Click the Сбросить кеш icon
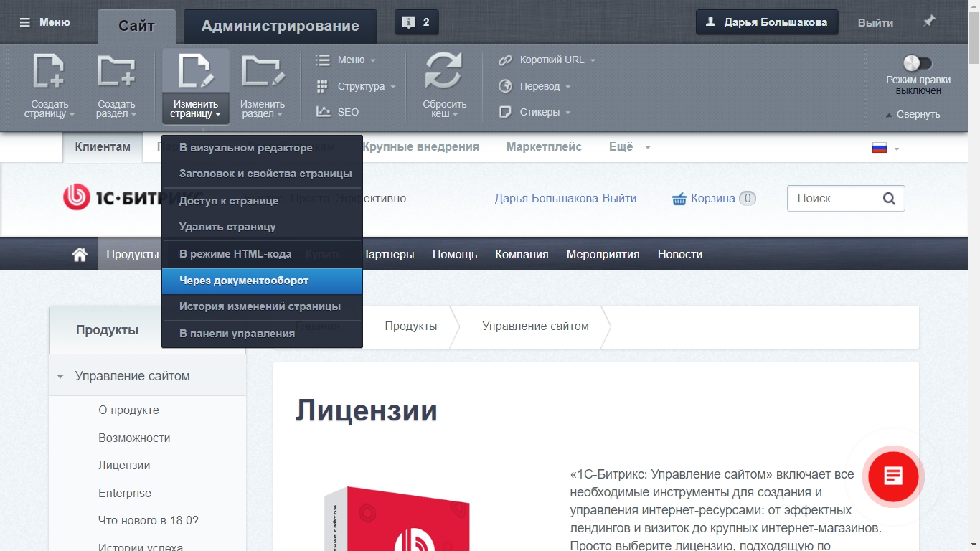Viewport: 980px width, 551px height. [443, 70]
